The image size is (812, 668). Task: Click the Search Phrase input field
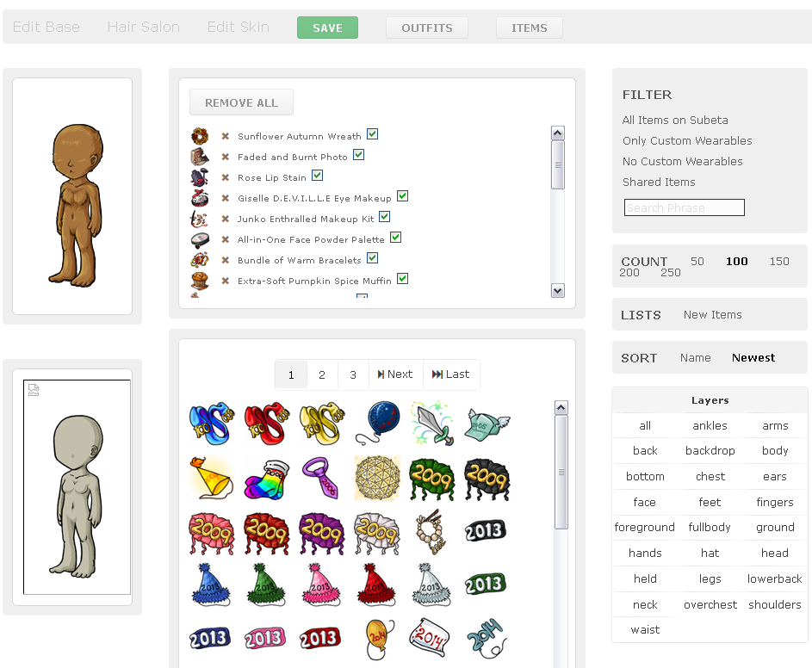684,207
